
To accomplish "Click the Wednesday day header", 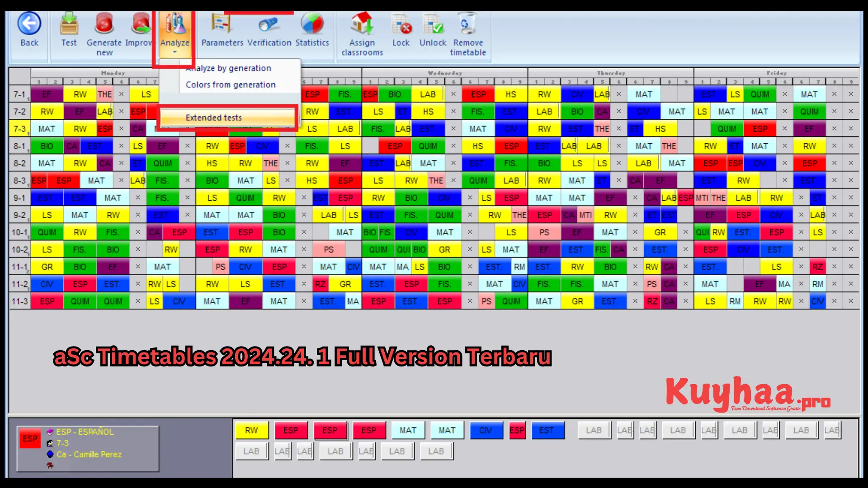I will 445,73.
